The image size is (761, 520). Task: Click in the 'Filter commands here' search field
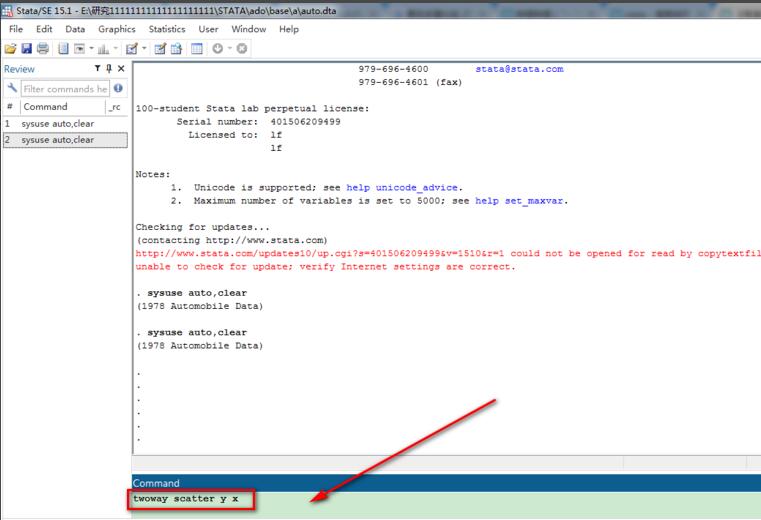pos(65,89)
